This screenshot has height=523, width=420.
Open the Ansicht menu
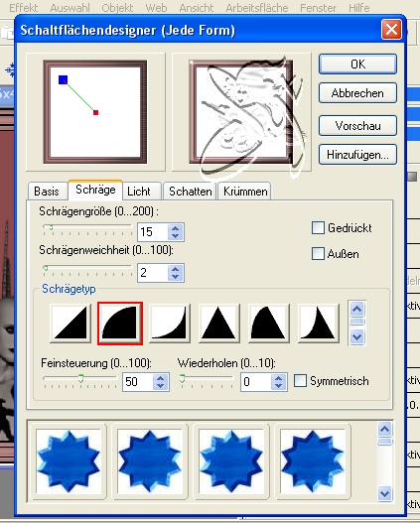click(x=197, y=8)
